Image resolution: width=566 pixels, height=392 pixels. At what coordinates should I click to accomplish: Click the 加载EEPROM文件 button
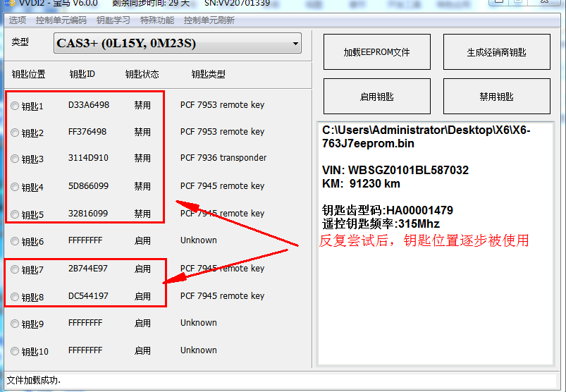pos(376,52)
